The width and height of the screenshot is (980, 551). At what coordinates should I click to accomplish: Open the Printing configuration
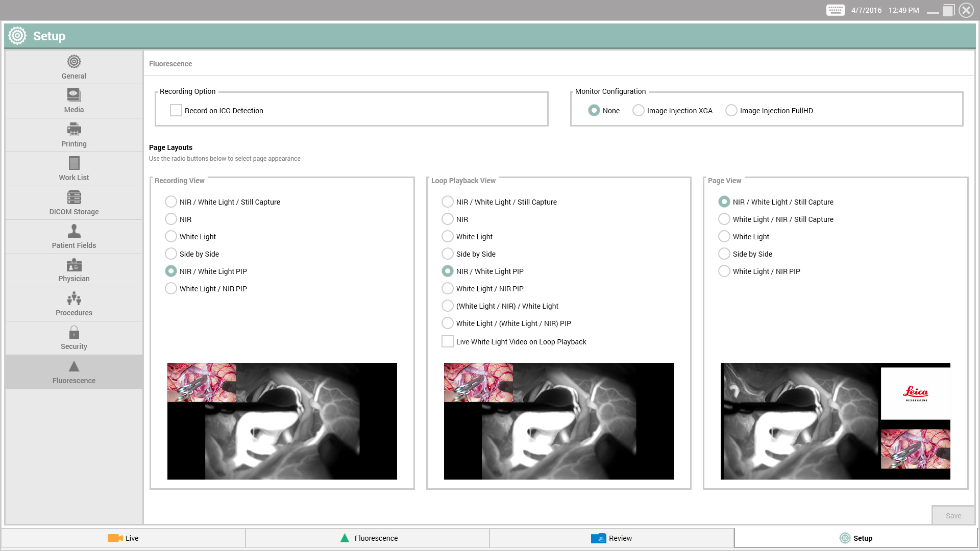tap(73, 135)
